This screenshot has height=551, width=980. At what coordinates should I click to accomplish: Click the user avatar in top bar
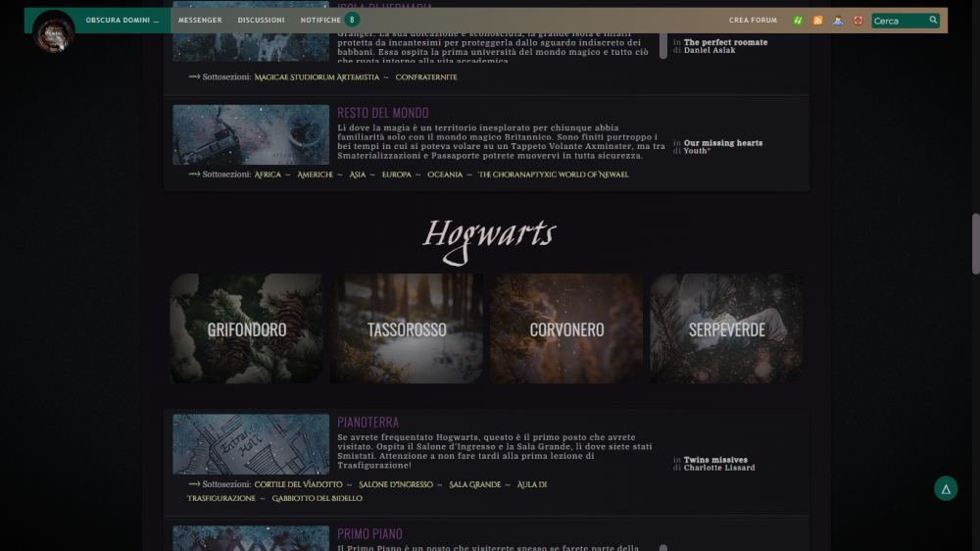[x=54, y=31]
